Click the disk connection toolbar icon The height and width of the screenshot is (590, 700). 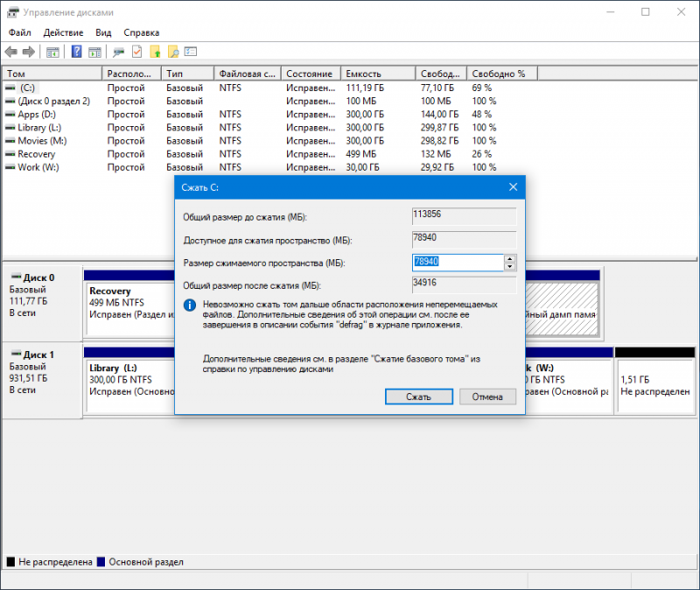[x=118, y=53]
